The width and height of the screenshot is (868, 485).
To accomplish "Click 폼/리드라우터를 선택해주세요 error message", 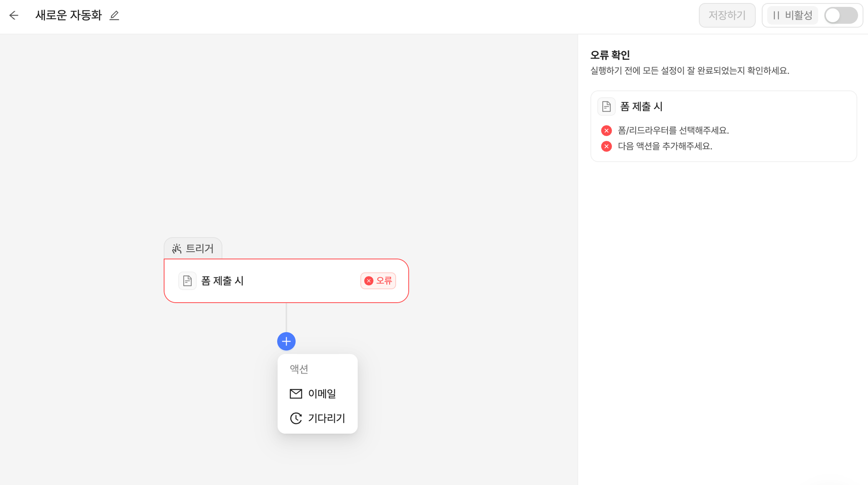I will click(673, 131).
